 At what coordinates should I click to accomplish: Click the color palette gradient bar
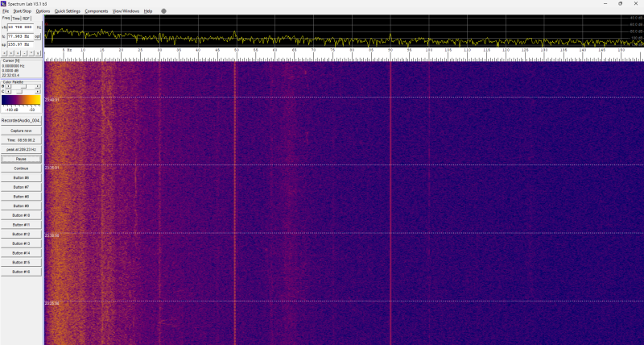click(x=21, y=100)
